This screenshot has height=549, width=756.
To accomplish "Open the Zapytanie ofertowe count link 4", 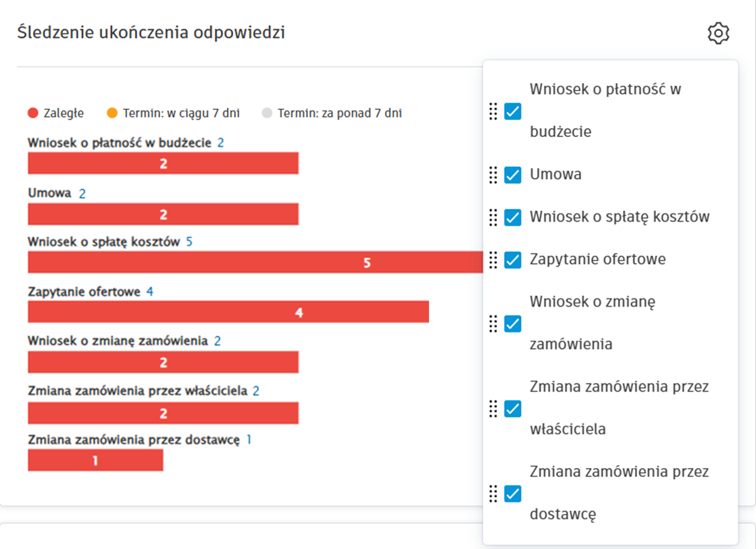I will coord(150,292).
